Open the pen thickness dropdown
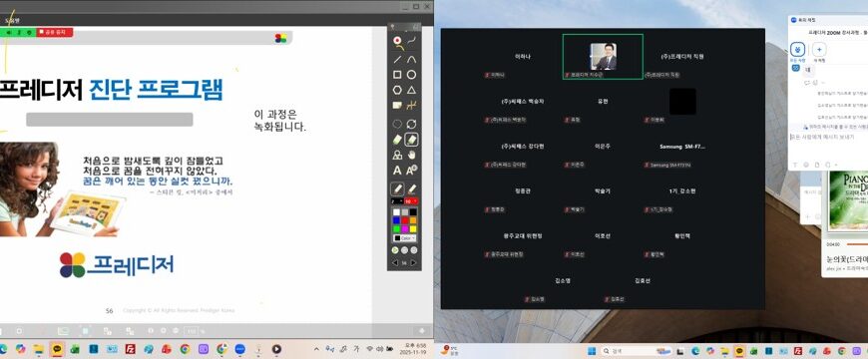Image resolution: width=868 pixels, height=359 pixels. tap(396, 201)
